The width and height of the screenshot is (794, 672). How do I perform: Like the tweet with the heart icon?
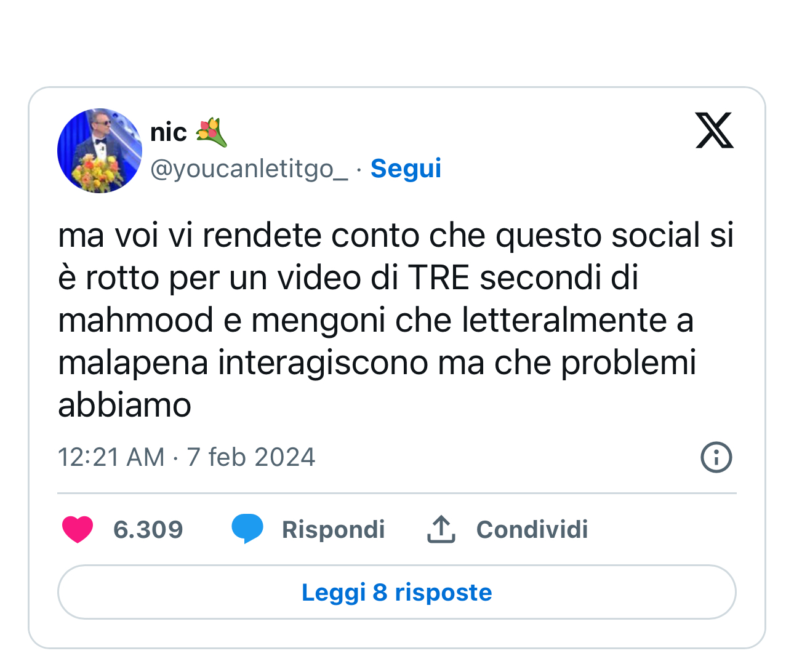coord(78,528)
